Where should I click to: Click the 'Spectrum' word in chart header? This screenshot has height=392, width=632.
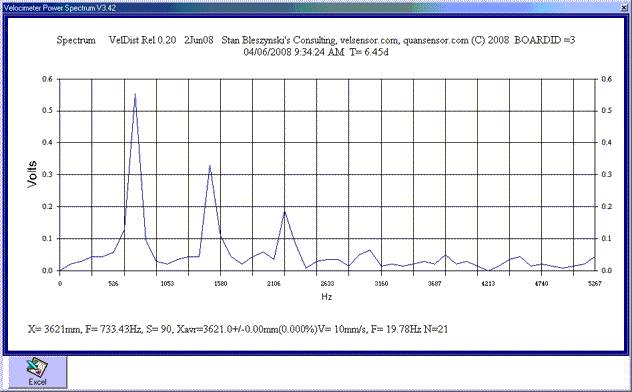coord(76,40)
